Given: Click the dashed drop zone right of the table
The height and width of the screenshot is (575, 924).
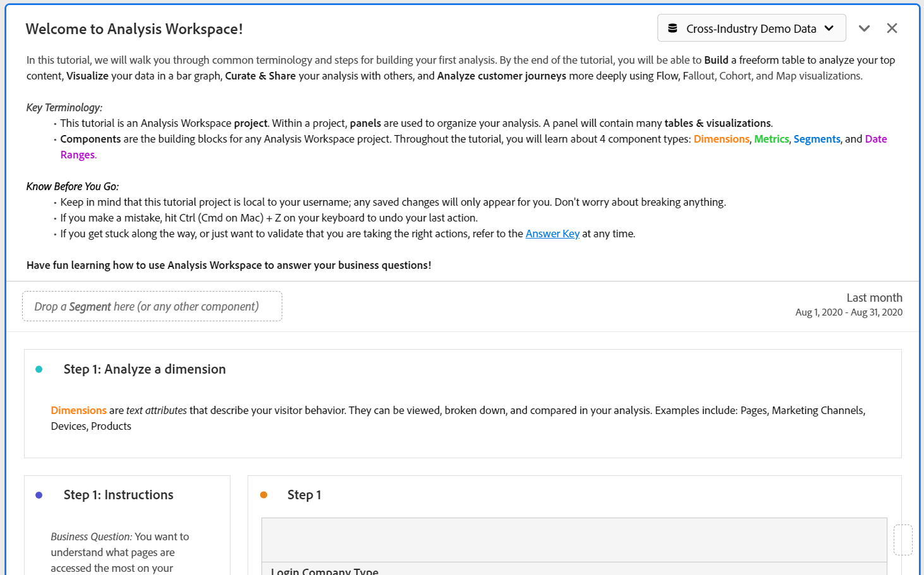Looking at the screenshot, I should (903, 540).
